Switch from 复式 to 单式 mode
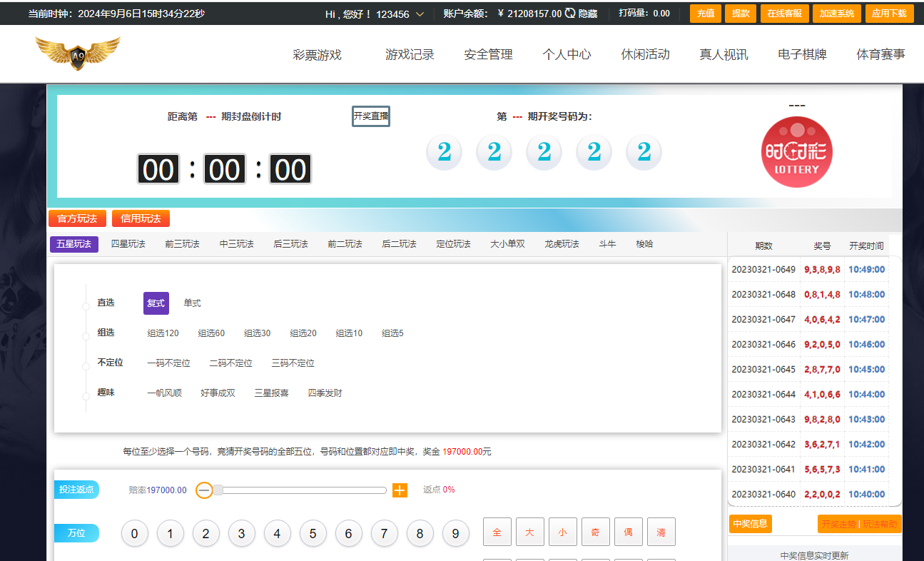 pos(191,303)
